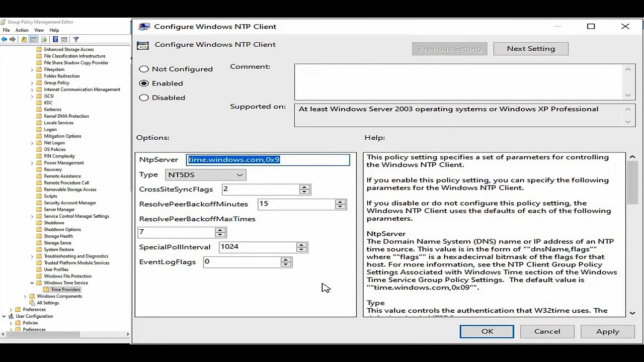Select the Enabled radio button
This screenshot has height=362, width=644.
coord(144,83)
